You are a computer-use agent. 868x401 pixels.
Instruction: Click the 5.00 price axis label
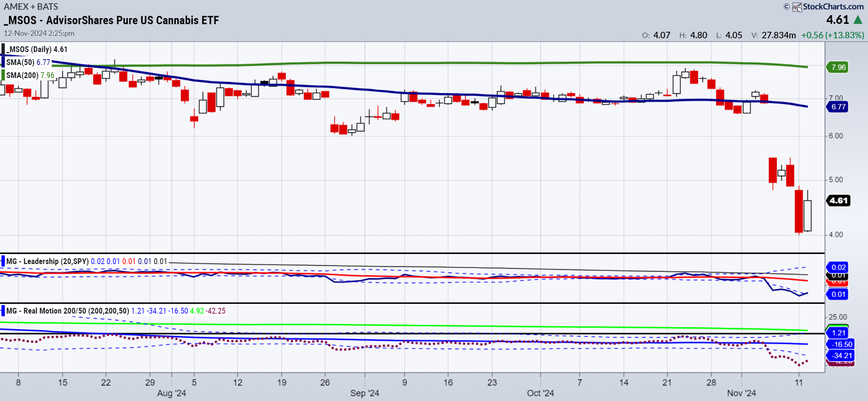[x=836, y=180]
